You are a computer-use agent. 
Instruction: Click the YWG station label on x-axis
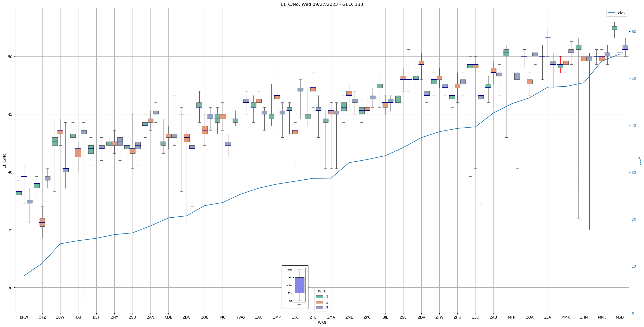pos(241,317)
